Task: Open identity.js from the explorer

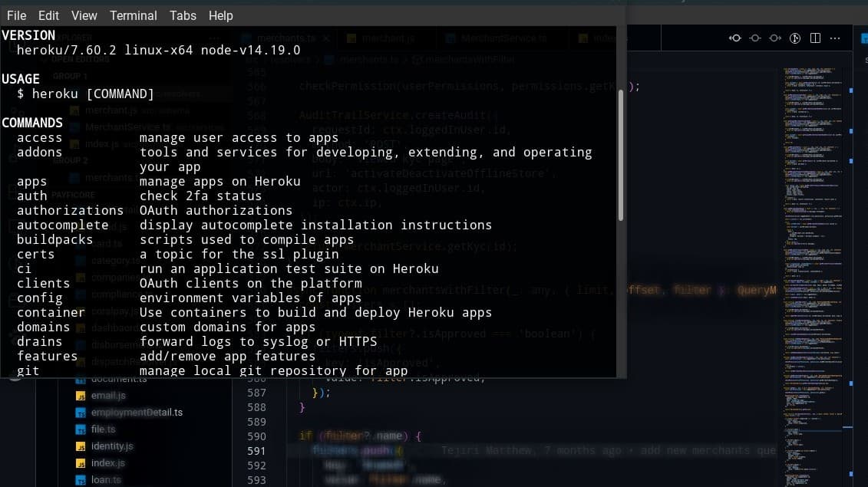Action: click(111, 446)
